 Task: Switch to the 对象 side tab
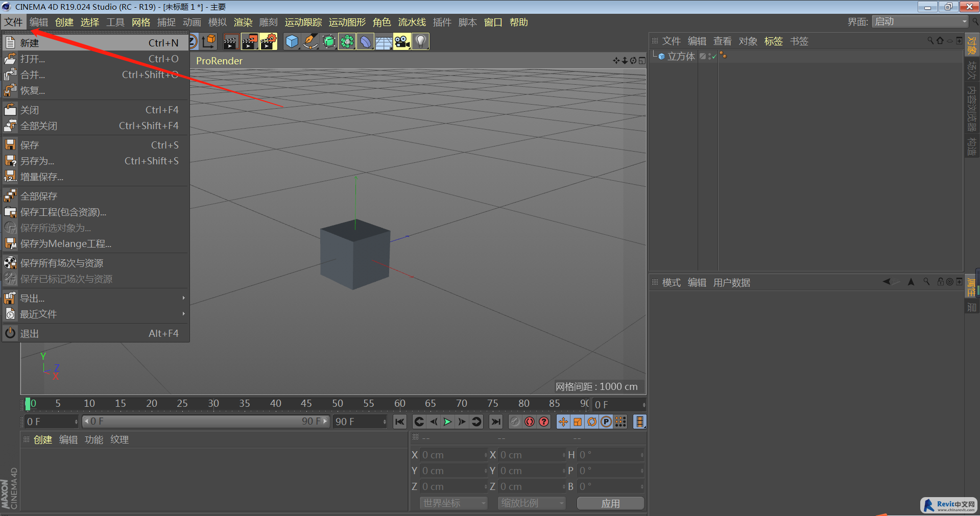972,45
